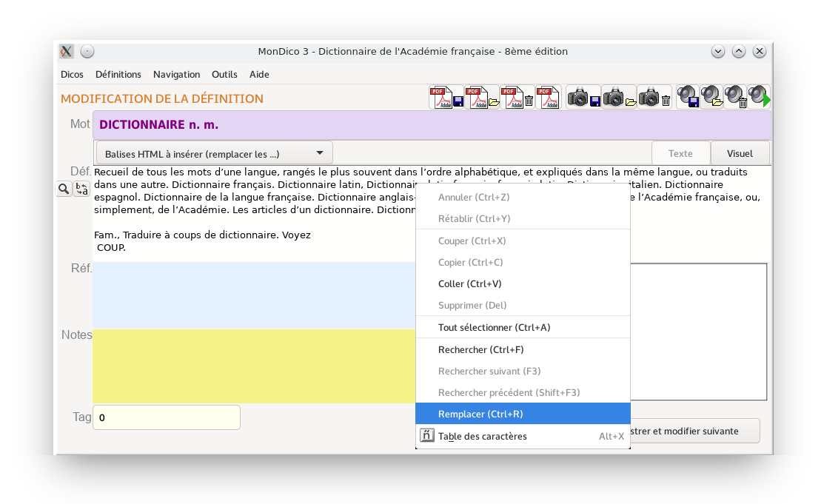Choose Remplacer (Ctrl+R) in context menu

click(523, 414)
